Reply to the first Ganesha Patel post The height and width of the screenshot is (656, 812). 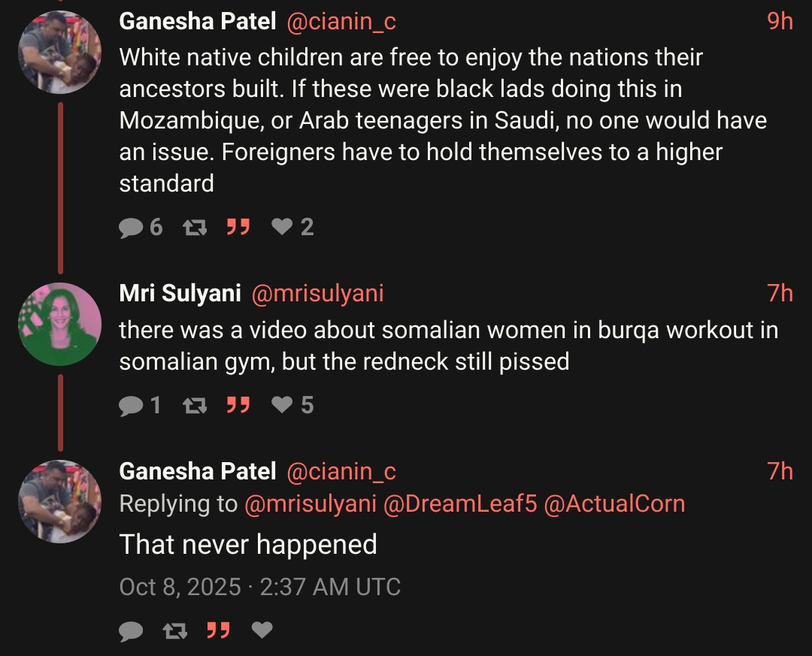click(x=132, y=226)
